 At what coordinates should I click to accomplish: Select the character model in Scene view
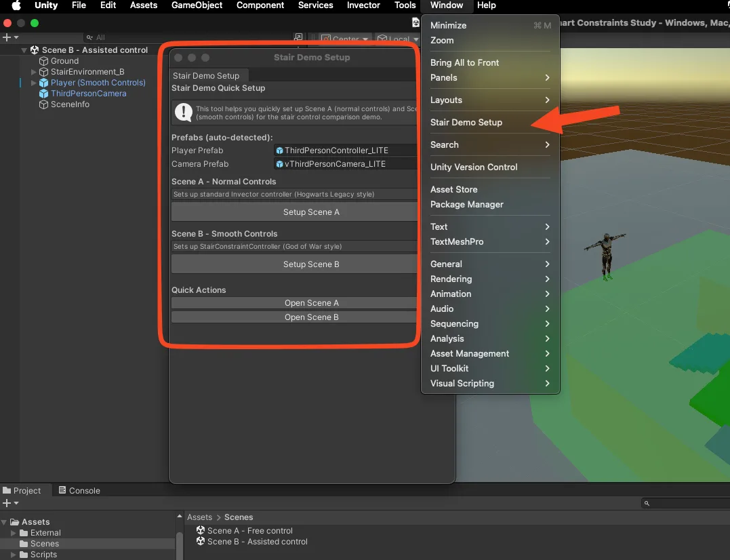(x=606, y=256)
